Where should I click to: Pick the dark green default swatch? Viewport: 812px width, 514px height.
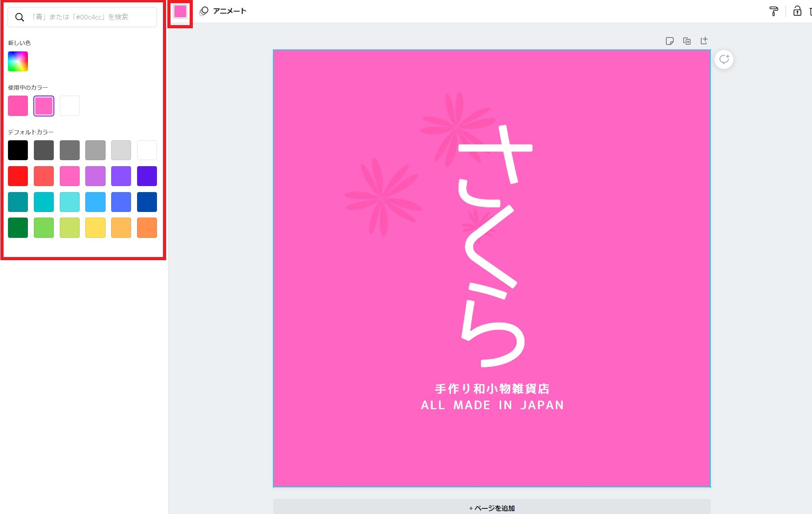tap(18, 228)
